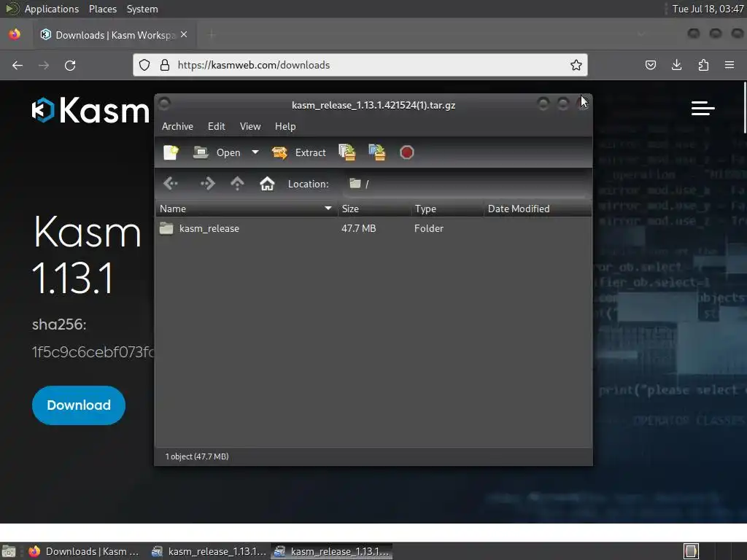Viewport: 747px width, 560px height.
Task: Open the Applications menu
Action: click(x=52, y=9)
